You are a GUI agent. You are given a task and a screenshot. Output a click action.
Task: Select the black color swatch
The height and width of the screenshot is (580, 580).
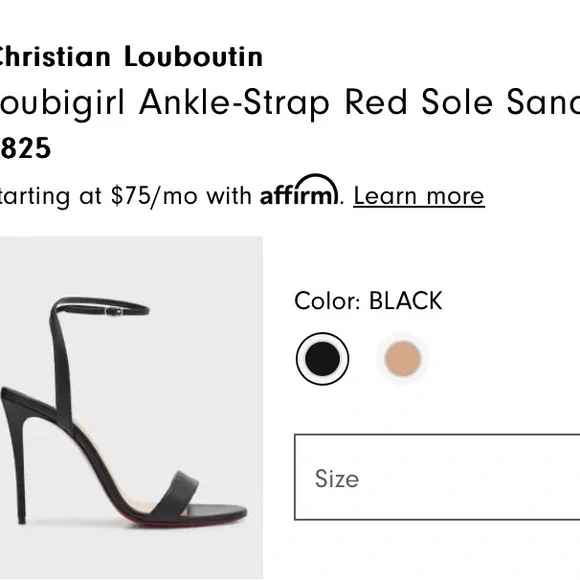coord(322,359)
